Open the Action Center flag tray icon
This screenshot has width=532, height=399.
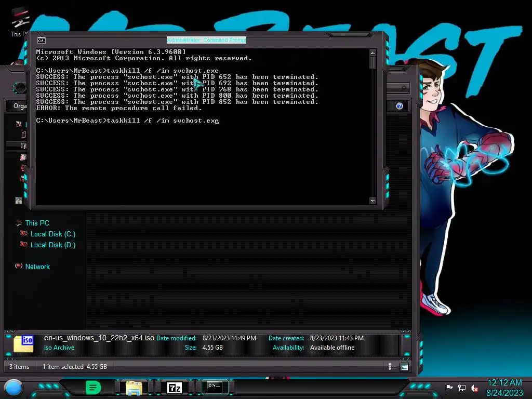coord(449,388)
